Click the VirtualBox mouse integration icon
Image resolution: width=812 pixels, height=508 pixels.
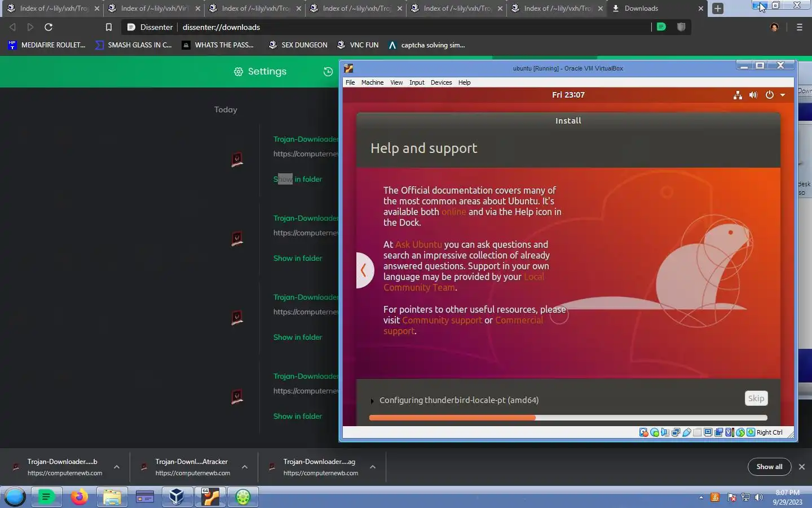(x=740, y=432)
